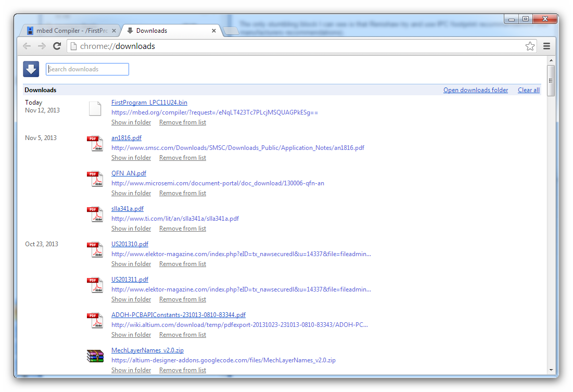Click the blue Downloads arrow logo
Screen dimensions: 573x392
(31, 69)
